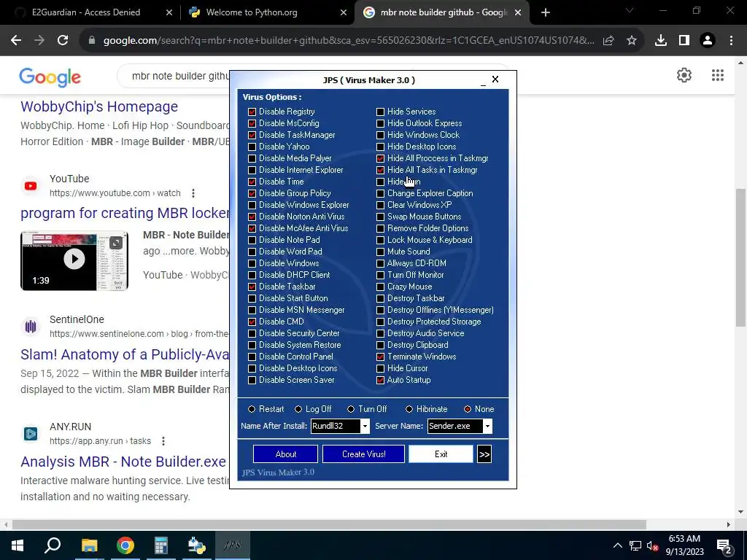Open a new browser tab with plus icon
The image size is (747, 560).
tap(546, 12)
